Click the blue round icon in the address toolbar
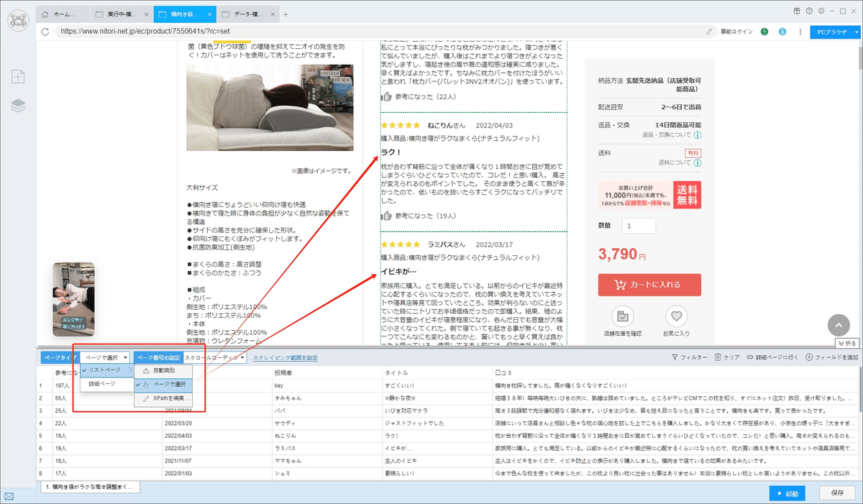This screenshot has width=863, height=504. [782, 32]
